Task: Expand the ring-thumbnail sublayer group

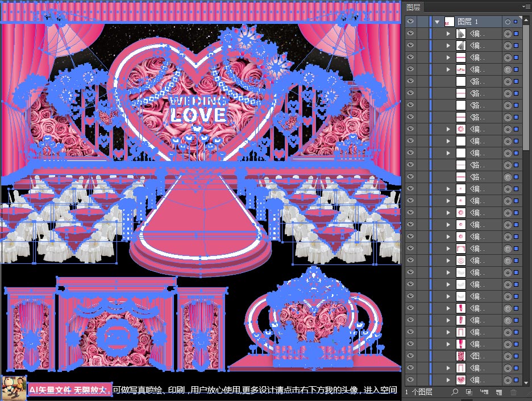Action: (448, 261)
